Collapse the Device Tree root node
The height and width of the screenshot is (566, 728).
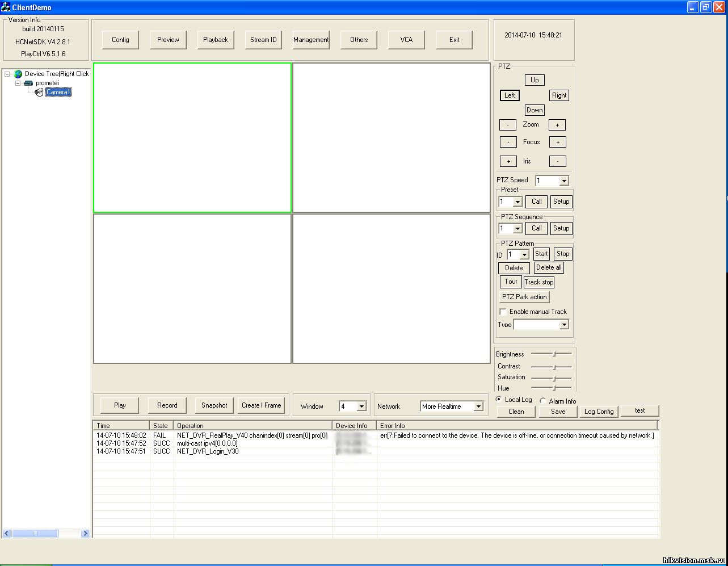[7, 74]
